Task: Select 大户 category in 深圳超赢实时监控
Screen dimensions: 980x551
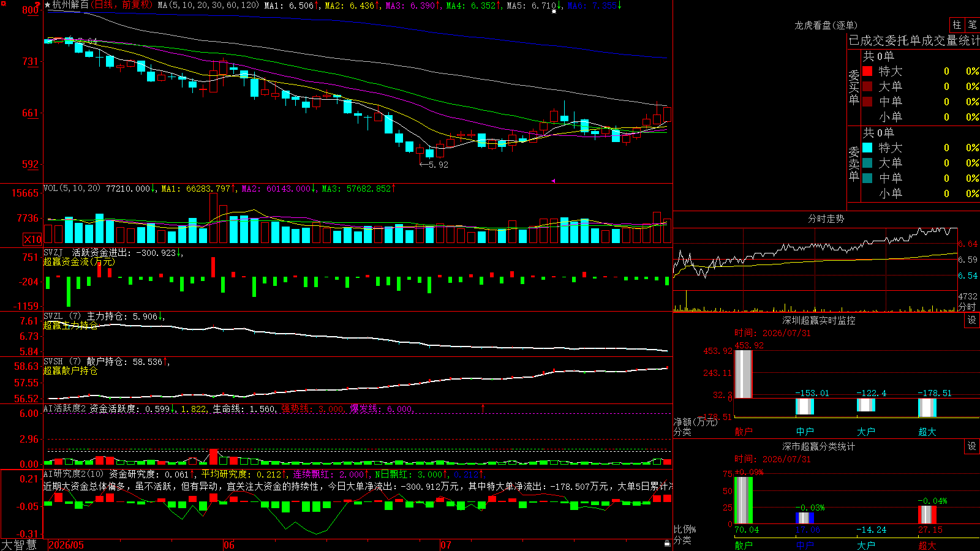Action: (866, 432)
